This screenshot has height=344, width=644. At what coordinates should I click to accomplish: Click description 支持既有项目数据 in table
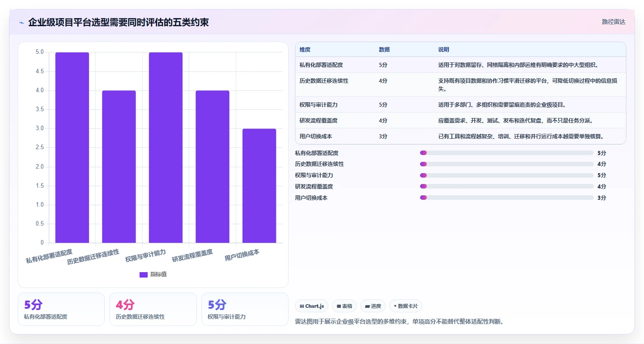[528, 85]
